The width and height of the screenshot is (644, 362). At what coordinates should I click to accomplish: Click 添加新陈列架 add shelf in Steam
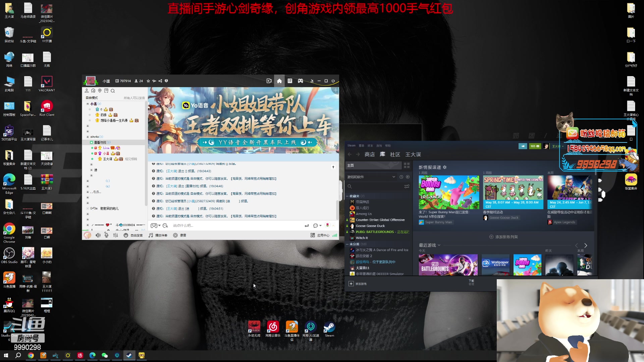[x=503, y=237]
